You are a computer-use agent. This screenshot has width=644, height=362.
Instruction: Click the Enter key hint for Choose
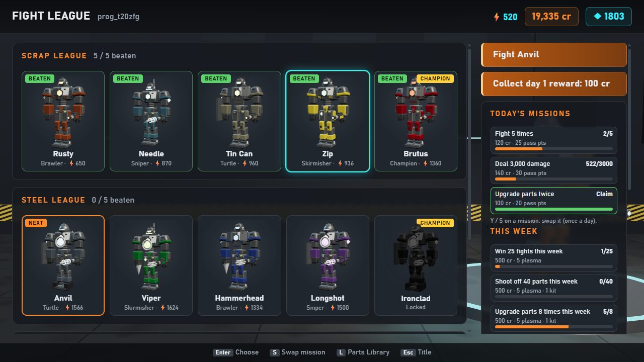[223, 352]
